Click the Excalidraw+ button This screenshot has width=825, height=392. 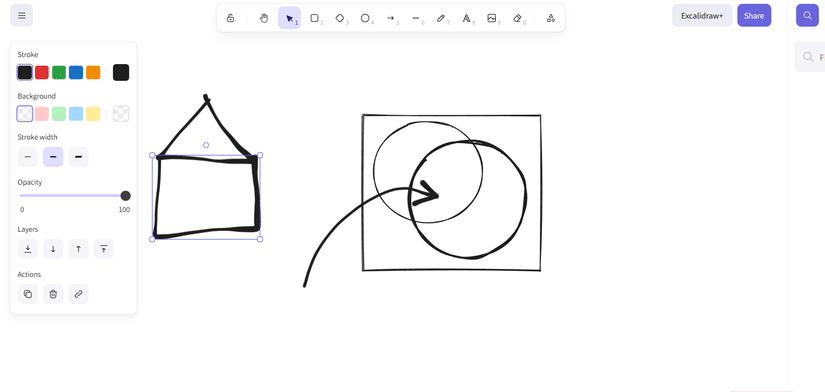[x=702, y=15]
